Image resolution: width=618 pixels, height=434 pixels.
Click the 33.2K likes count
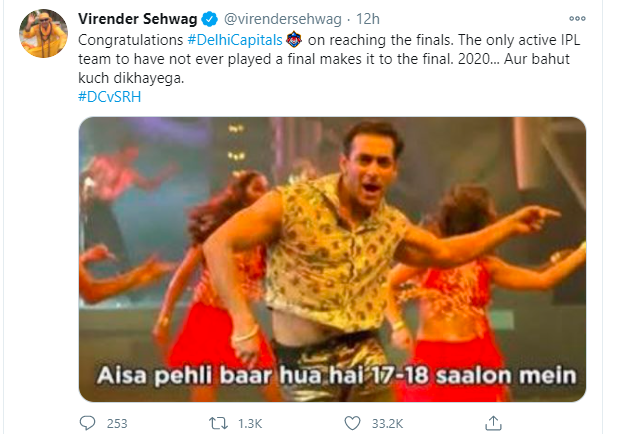(x=387, y=423)
